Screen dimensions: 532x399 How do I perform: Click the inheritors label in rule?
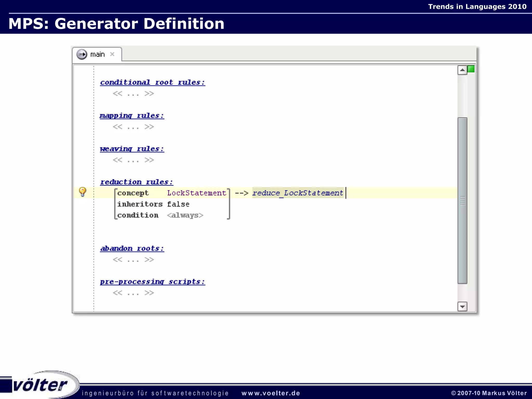click(x=140, y=204)
